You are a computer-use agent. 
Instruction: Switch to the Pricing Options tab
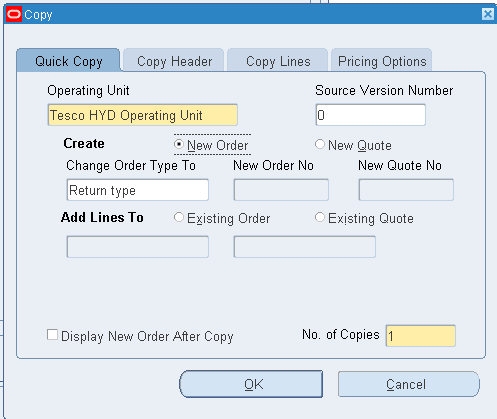pyautogui.click(x=382, y=61)
